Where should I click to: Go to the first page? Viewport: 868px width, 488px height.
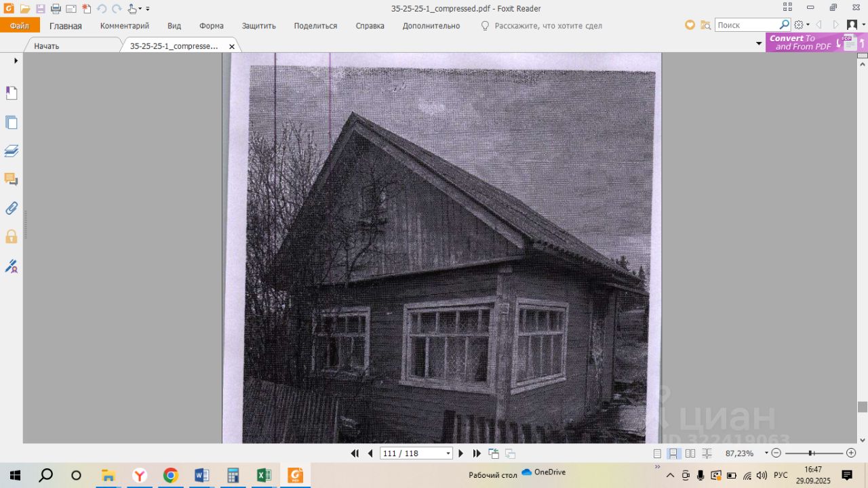pyautogui.click(x=355, y=453)
